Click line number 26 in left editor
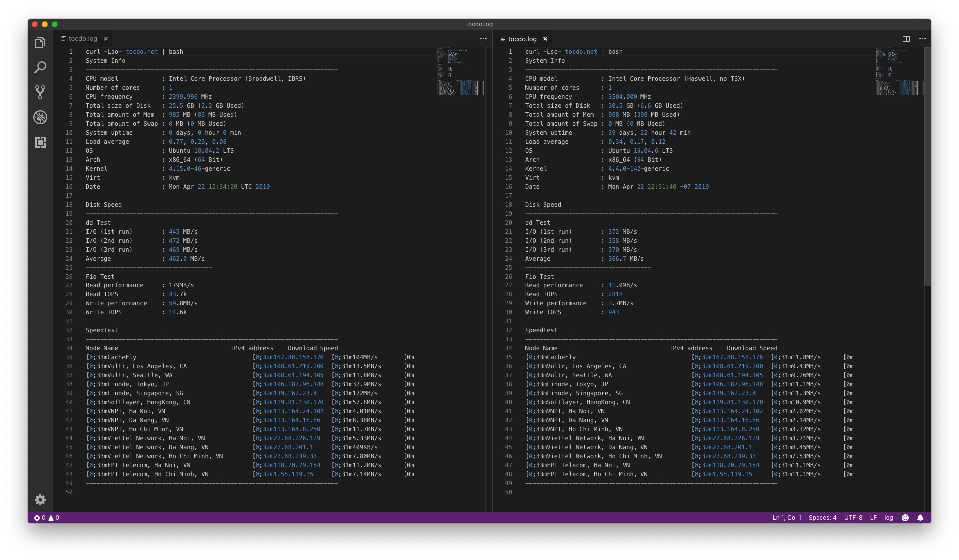This screenshot has height=560, width=959. click(69, 277)
